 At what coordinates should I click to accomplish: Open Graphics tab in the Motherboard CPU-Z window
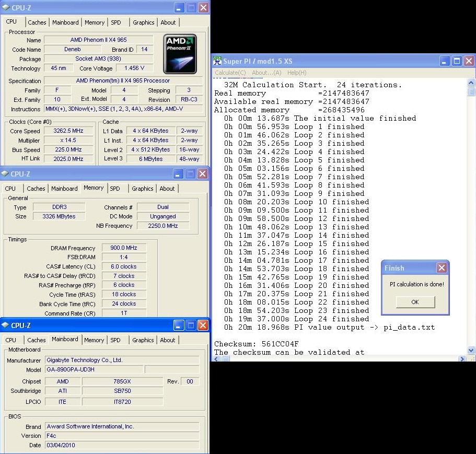(x=143, y=340)
